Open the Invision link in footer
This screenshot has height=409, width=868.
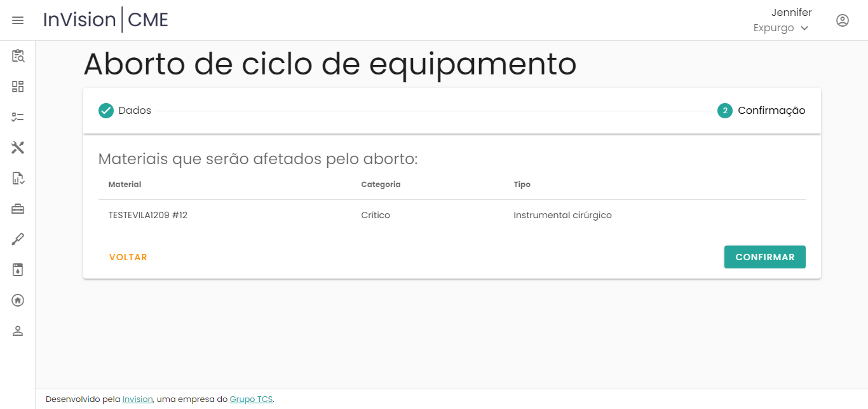[x=137, y=399]
